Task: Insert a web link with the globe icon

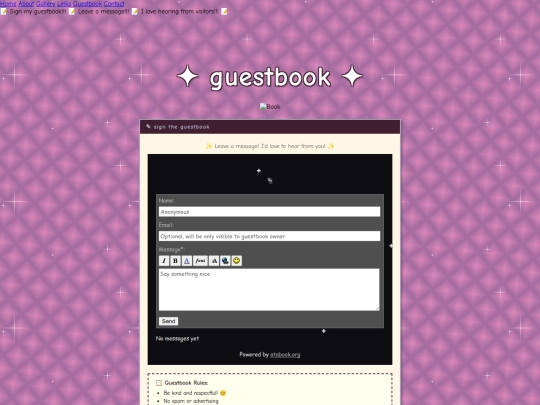Action: click(225, 261)
